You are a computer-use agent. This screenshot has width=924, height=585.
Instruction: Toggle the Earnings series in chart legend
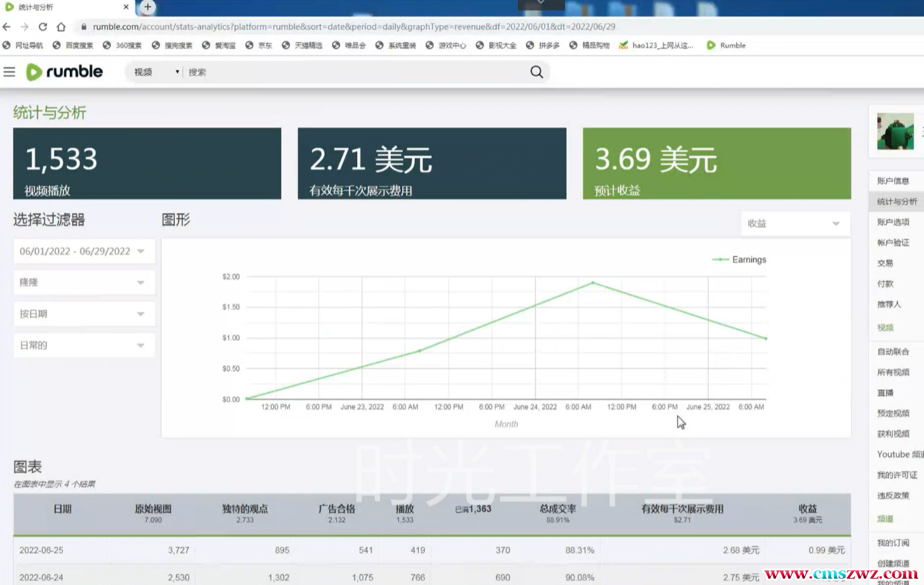pos(740,259)
